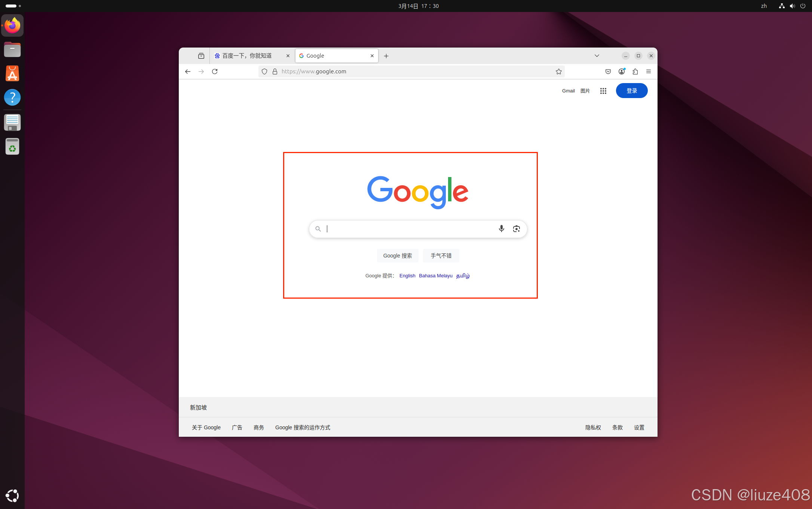Expand the list all tabs chevron
Image resolution: width=812 pixels, height=509 pixels.
597,56
